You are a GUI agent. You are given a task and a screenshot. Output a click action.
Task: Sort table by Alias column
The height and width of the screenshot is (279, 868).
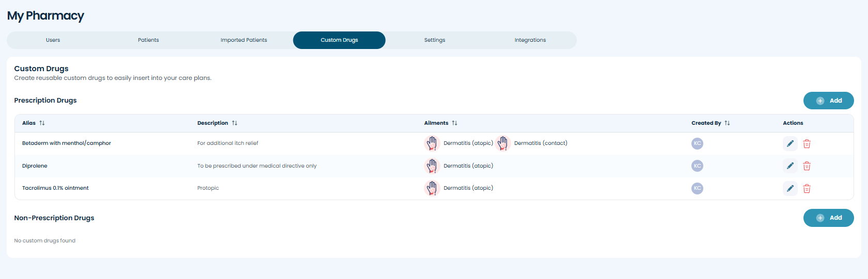point(42,123)
